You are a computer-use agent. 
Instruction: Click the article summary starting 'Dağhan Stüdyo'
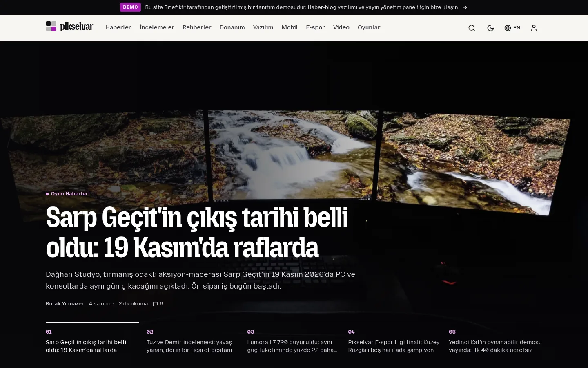(200, 280)
